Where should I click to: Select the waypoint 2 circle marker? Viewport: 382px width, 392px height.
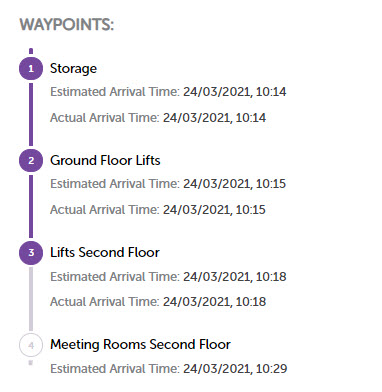click(x=31, y=161)
